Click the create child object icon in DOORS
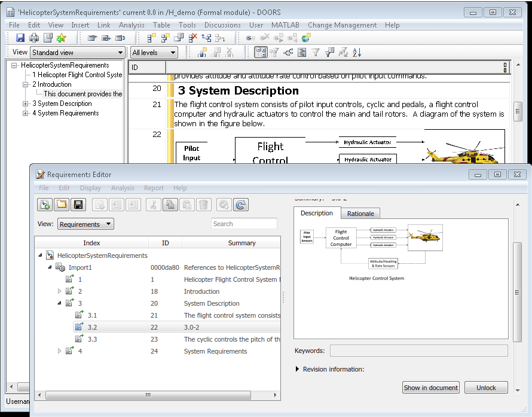This screenshot has height=417, width=532. pyautogui.click(x=165, y=38)
